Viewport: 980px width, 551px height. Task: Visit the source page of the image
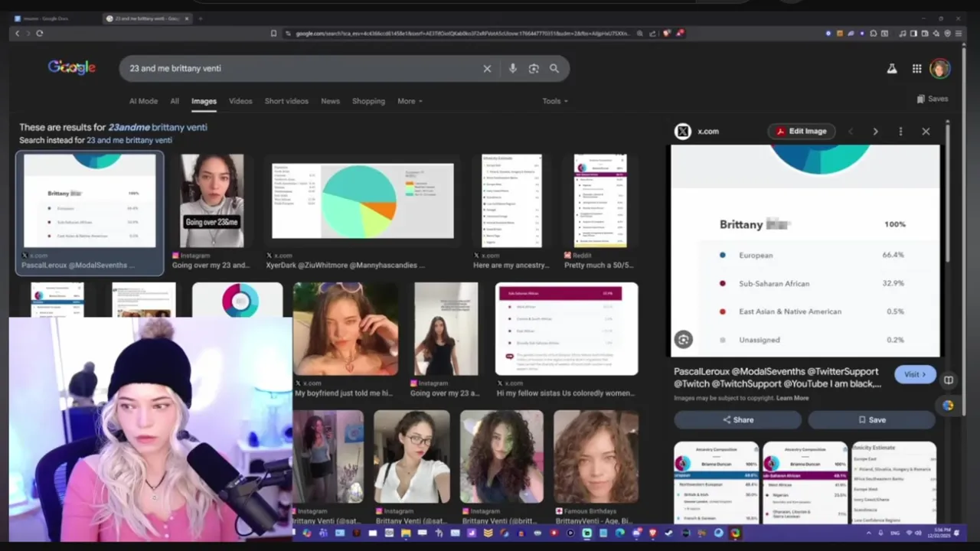[x=915, y=374]
